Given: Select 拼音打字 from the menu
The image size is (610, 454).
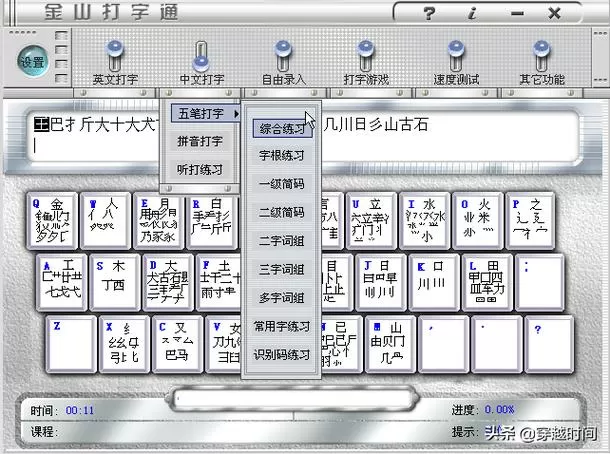Looking at the screenshot, I should point(200,141).
